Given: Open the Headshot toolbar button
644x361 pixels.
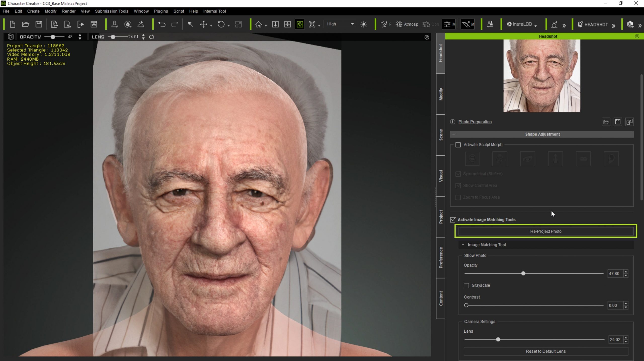Looking at the screenshot, I should click(593, 24).
